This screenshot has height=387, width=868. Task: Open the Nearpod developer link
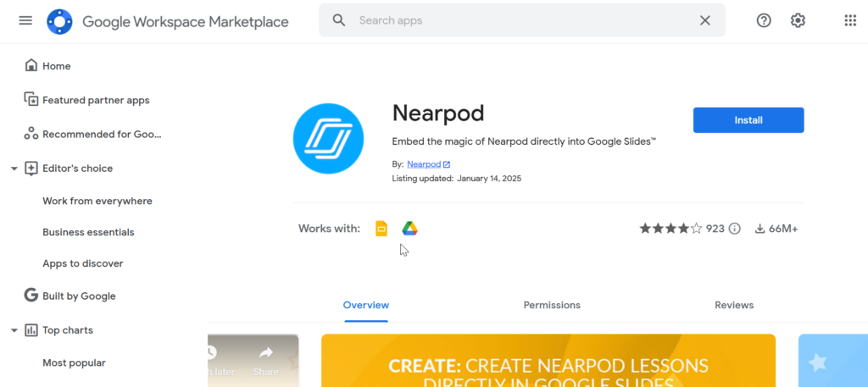coord(424,164)
